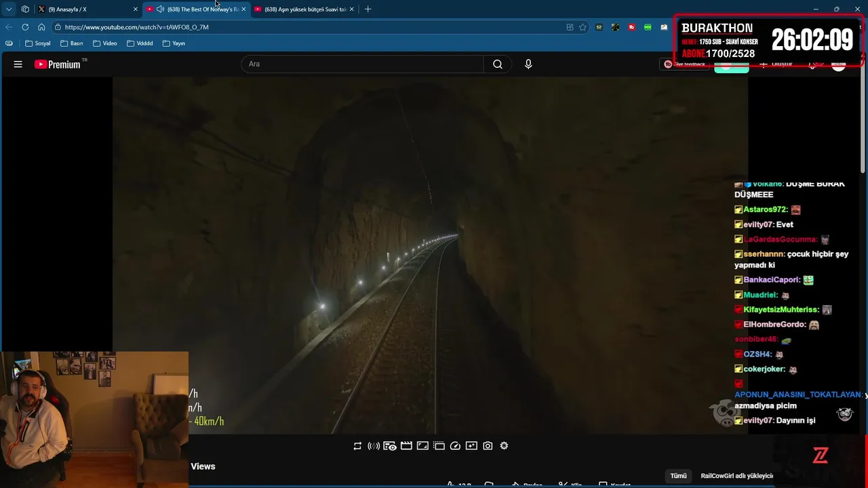Toggle the volume booster icon
868x488 pixels.
374,446
